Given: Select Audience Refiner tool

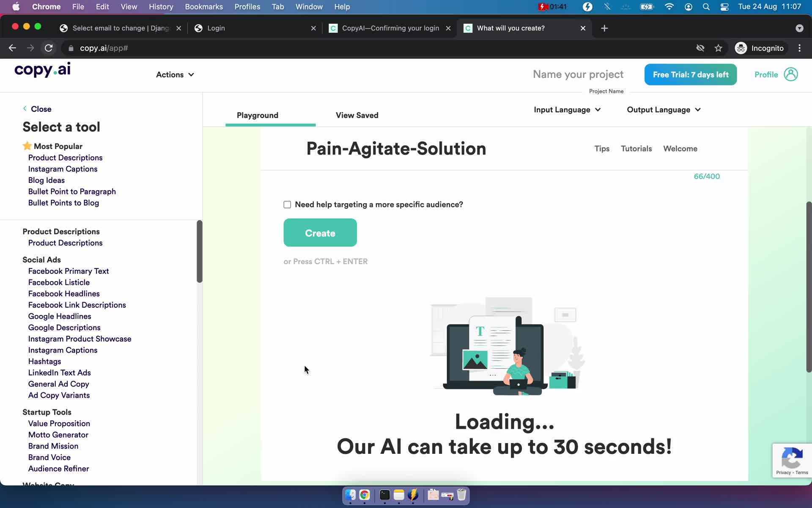Looking at the screenshot, I should (x=59, y=469).
